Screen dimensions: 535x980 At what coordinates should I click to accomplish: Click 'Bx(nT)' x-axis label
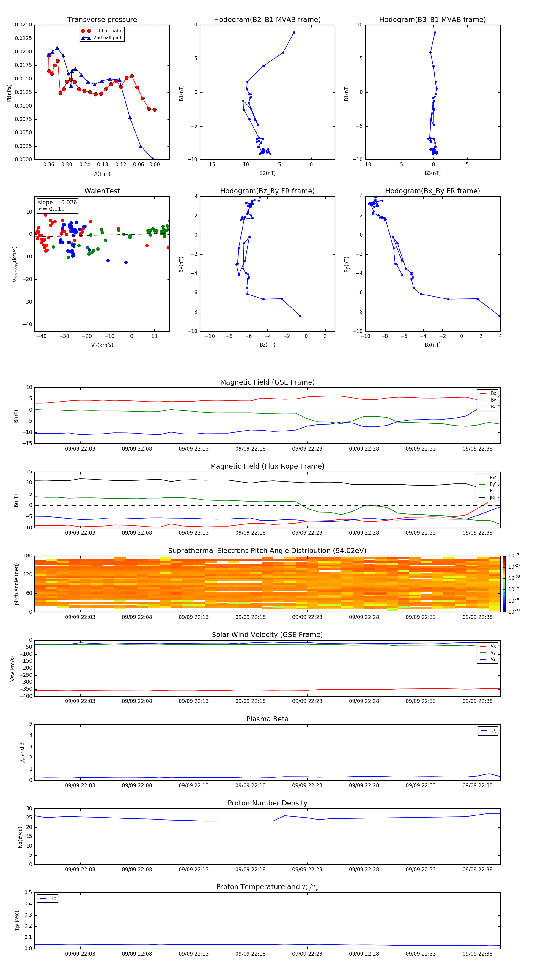pyautogui.click(x=432, y=345)
